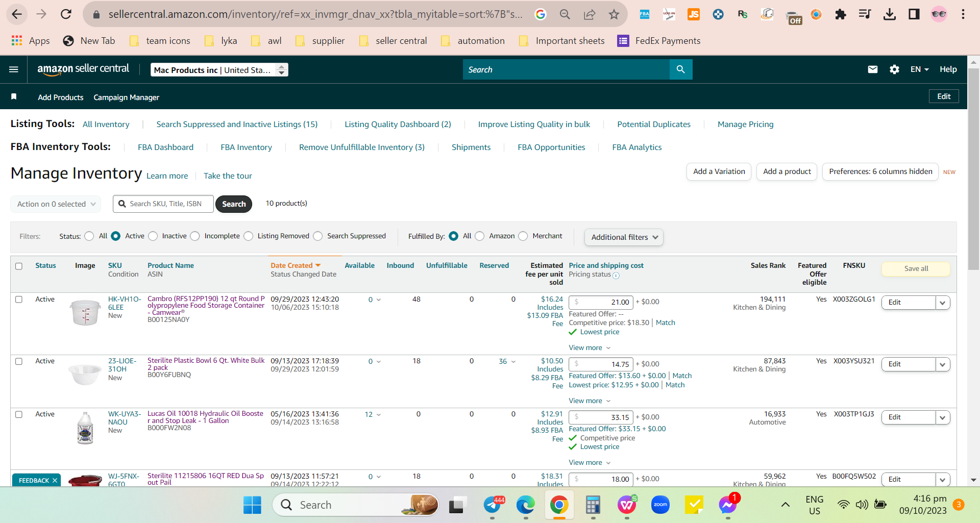This screenshot has height=523, width=980.
Task: Go back with the browser back arrow
Action: (17, 14)
